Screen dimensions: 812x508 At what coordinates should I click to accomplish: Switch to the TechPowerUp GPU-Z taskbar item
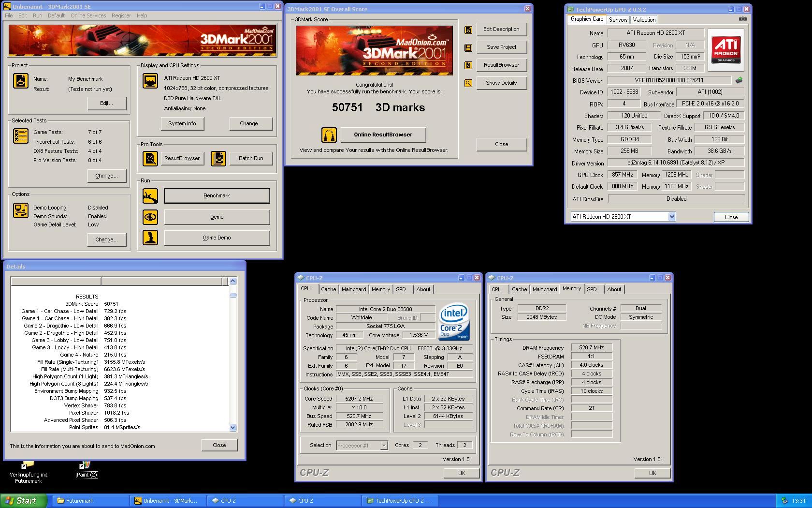tap(400, 501)
